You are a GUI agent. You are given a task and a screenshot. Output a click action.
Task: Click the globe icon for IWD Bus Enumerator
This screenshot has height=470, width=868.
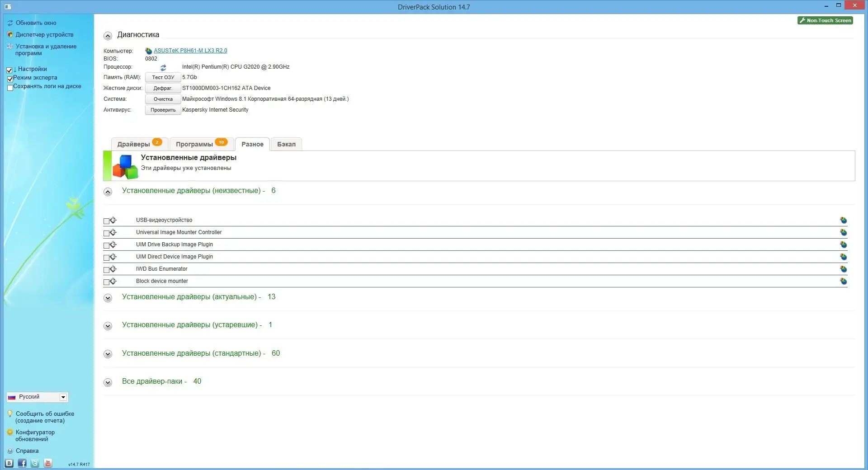(x=843, y=269)
